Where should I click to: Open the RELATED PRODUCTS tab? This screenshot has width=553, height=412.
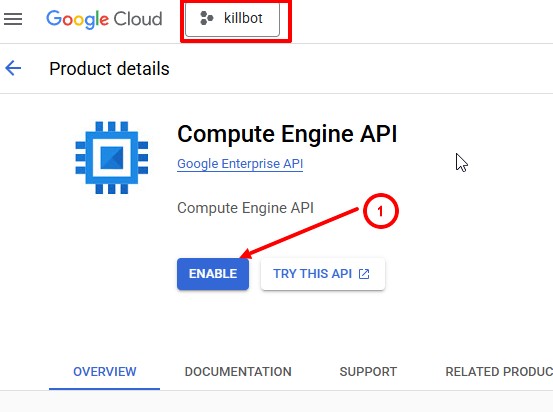coord(499,372)
